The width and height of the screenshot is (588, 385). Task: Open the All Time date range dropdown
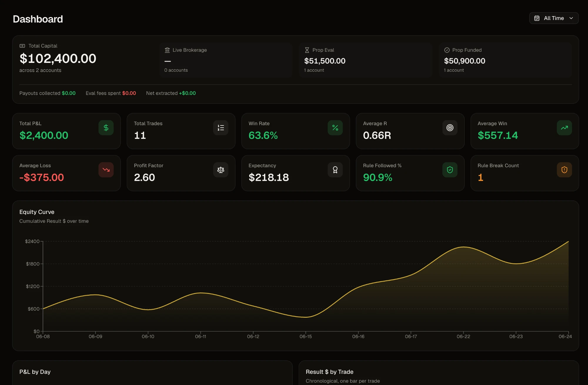(554, 18)
